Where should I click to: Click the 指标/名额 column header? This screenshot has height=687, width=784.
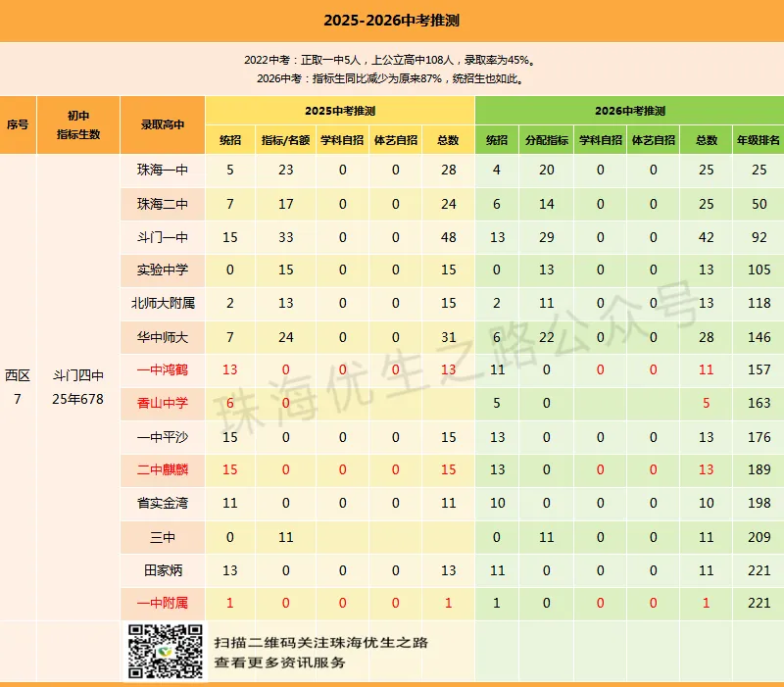pos(285,140)
